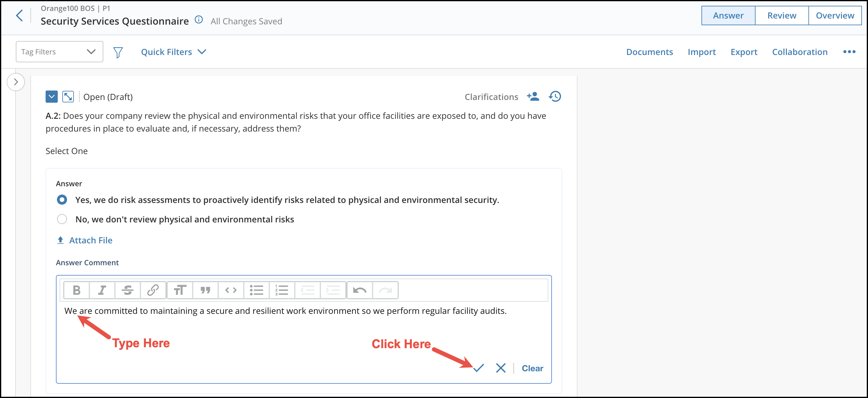Select "No, we don't review" radio option

coord(62,219)
